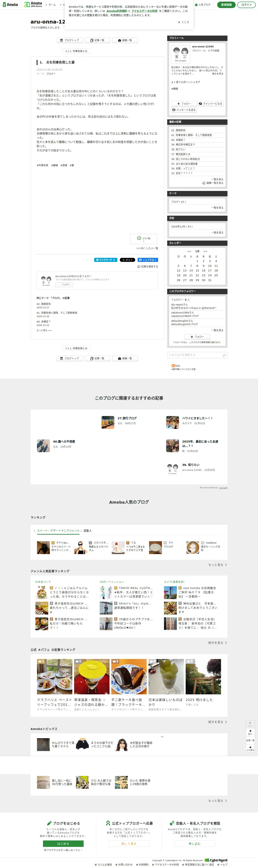Open recommended article 40.園への不信感
This screenshot has height=868, width=258.
coord(64,441)
